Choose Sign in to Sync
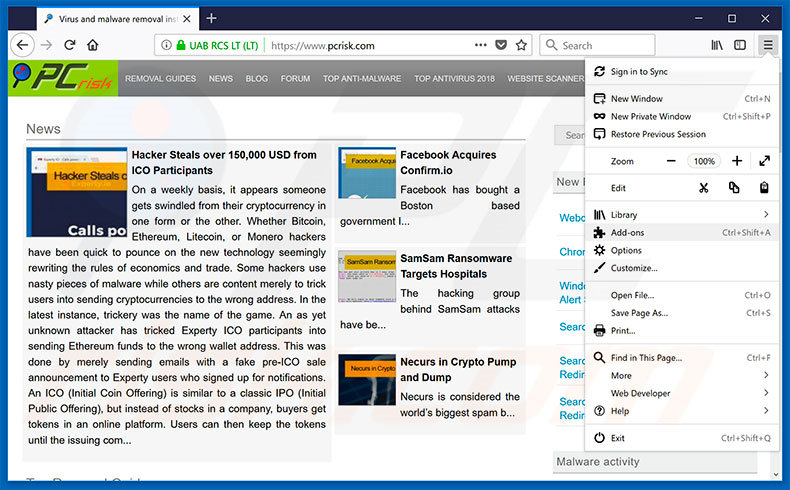This screenshot has height=490, width=790. (x=682, y=72)
